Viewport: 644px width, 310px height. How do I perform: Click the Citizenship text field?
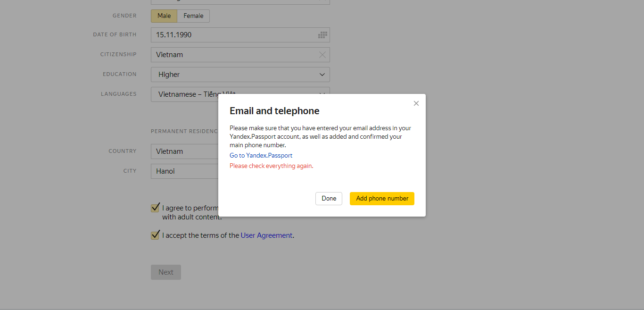pos(234,55)
